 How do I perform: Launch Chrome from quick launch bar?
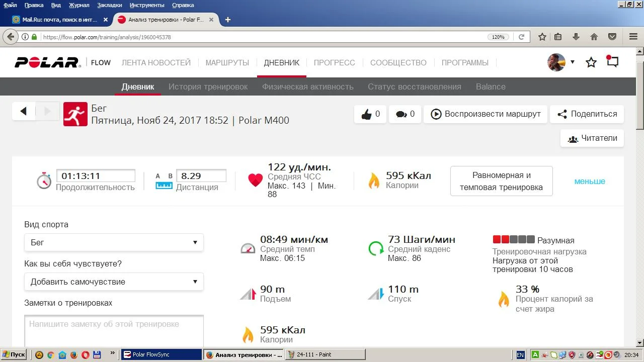click(x=50, y=354)
